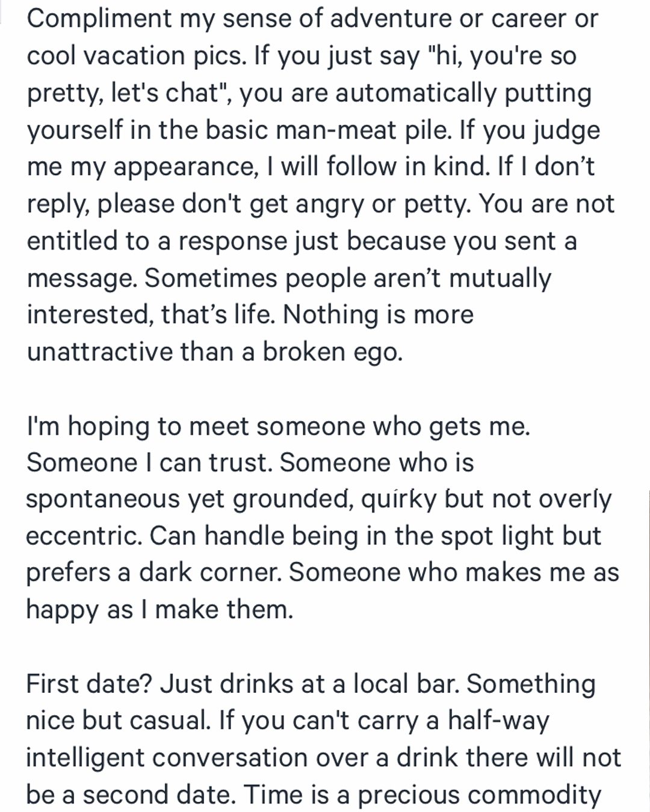
Task: Click the phrase "basic man-meat pile"
Action: [328, 131]
